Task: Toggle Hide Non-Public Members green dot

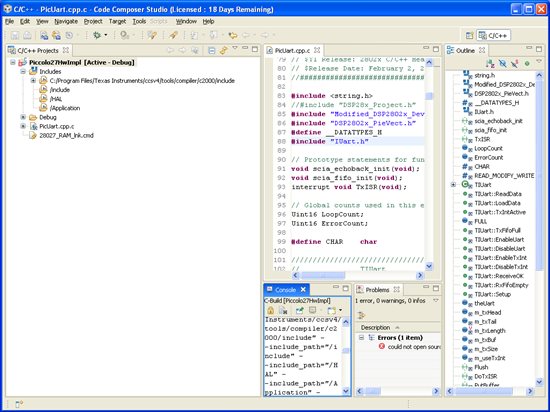Action: click(526, 63)
